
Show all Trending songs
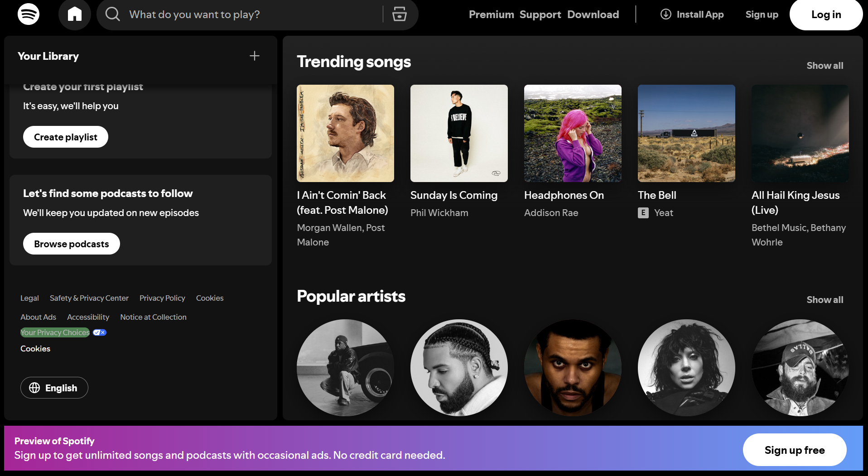pos(825,66)
